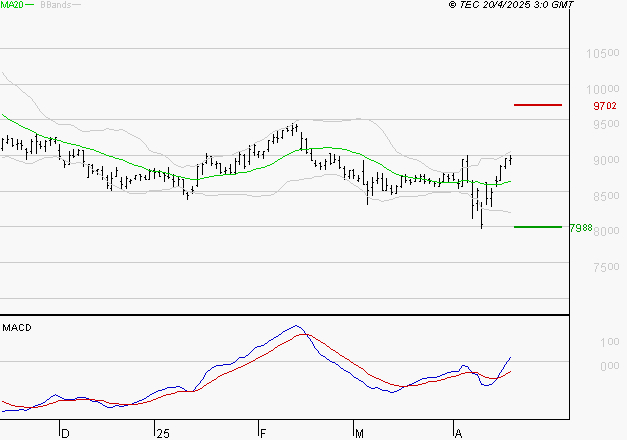This screenshot has height=440, width=627.
Task: Click the MA20 legend label
Action: coord(13,5)
